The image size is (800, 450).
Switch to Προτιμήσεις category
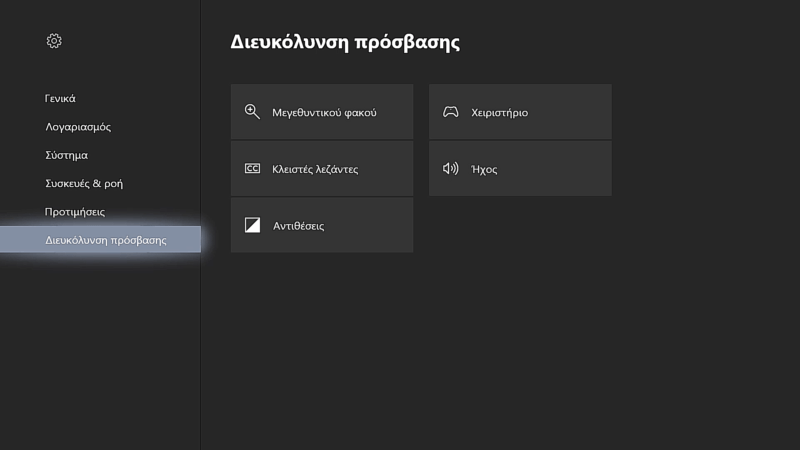75,212
